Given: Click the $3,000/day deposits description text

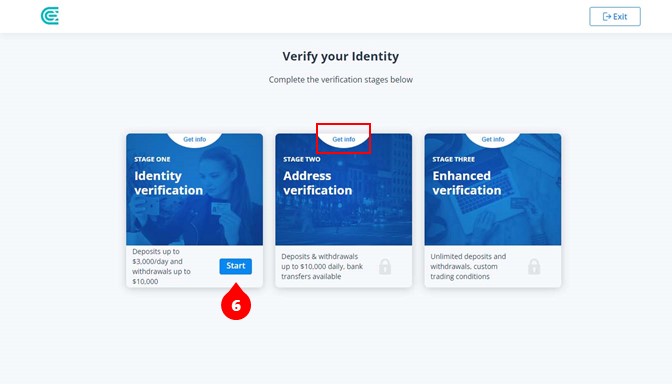Looking at the screenshot, I should pos(162,266).
